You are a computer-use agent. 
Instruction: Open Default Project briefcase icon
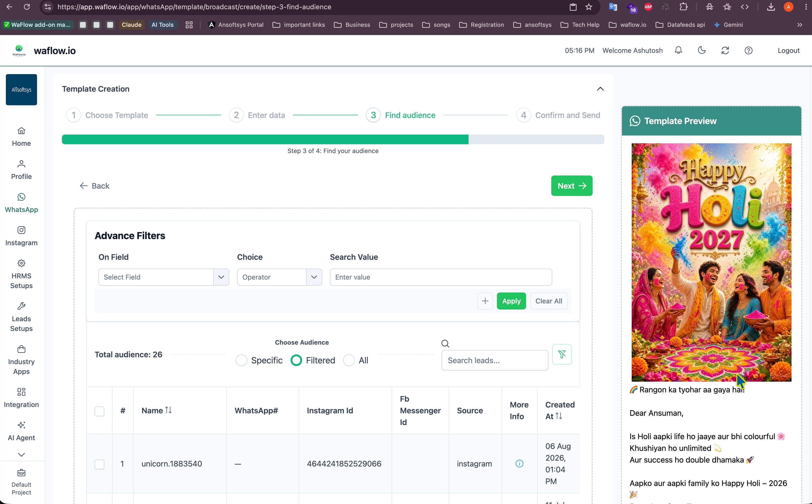click(x=21, y=473)
